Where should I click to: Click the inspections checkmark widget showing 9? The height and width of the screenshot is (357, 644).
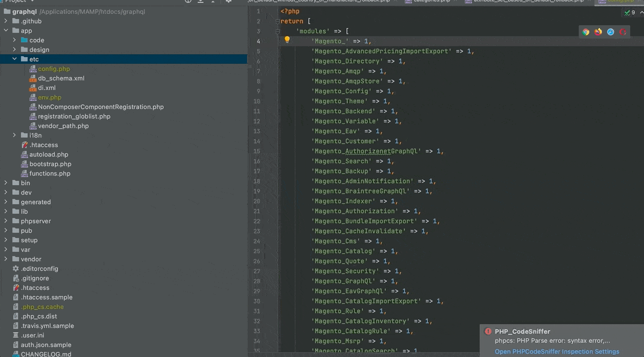[629, 13]
